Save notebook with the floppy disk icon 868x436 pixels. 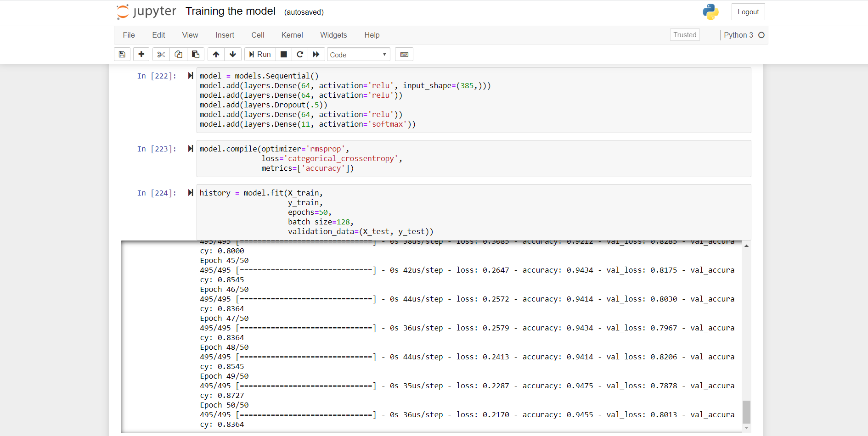[x=122, y=55]
